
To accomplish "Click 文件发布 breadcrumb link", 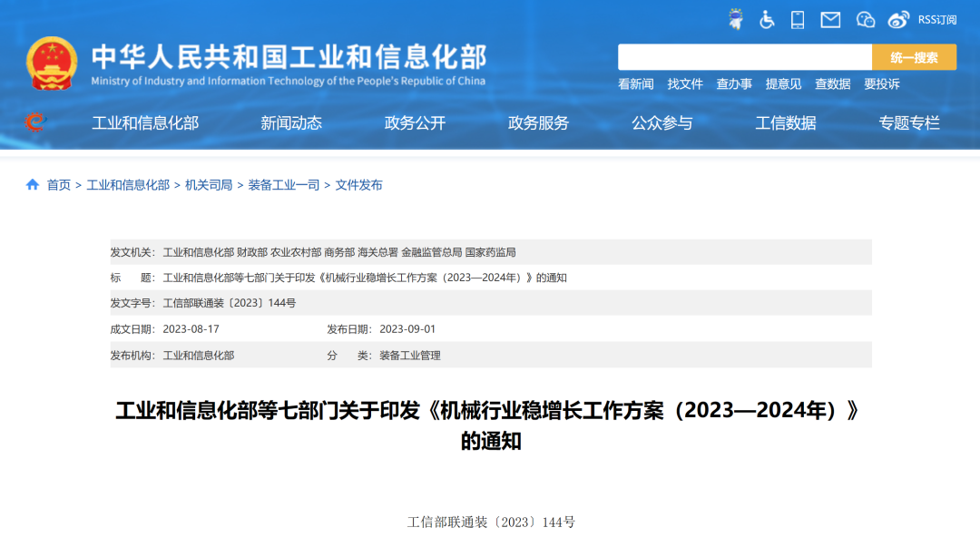I will point(358,185).
